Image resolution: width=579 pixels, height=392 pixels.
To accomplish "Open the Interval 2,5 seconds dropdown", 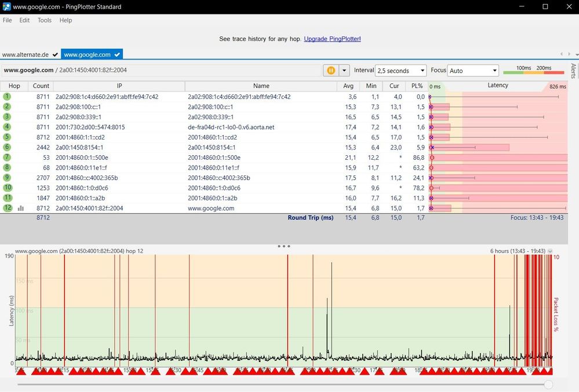I will [x=400, y=71].
